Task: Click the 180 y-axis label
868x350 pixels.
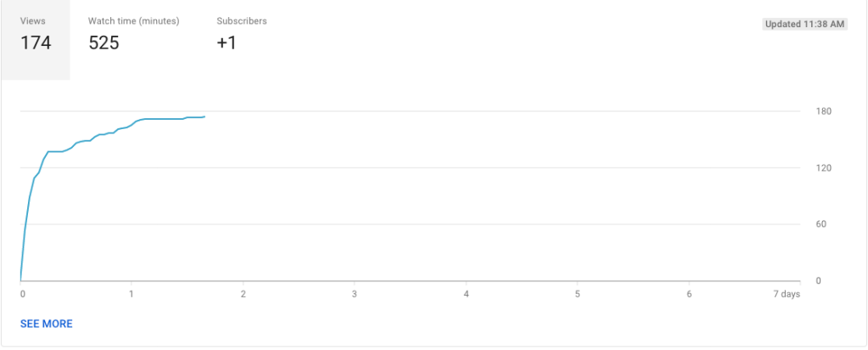Action: 824,112
